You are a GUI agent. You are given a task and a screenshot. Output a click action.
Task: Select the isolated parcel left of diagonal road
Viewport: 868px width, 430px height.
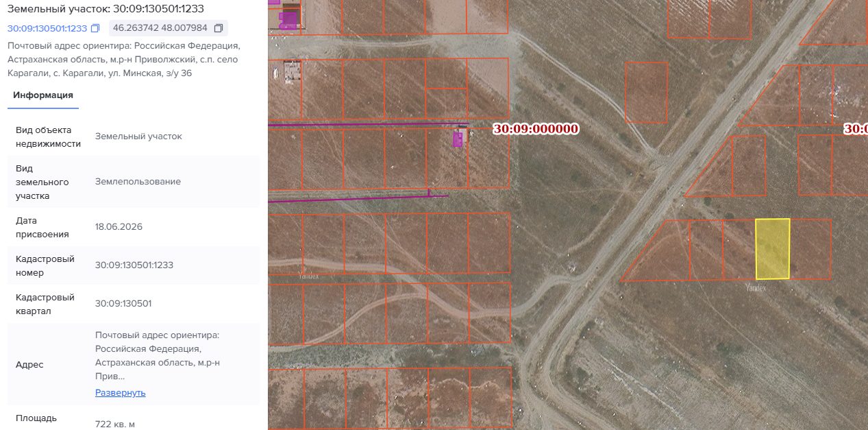pos(646,93)
